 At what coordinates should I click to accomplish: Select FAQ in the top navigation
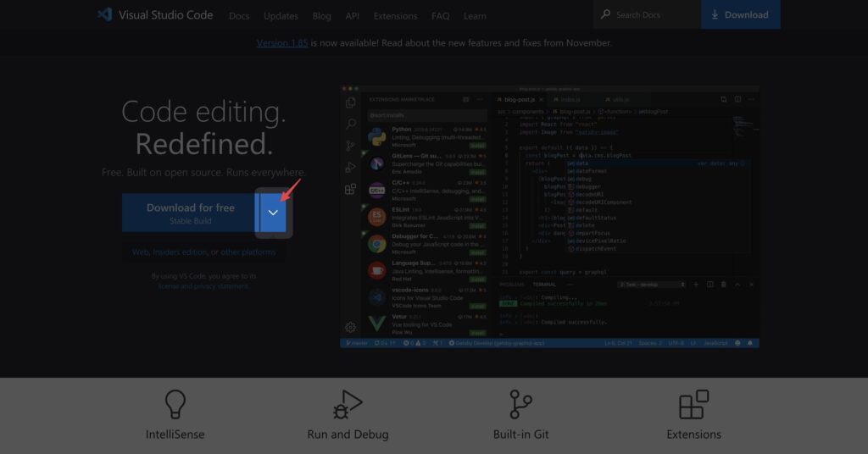point(440,15)
